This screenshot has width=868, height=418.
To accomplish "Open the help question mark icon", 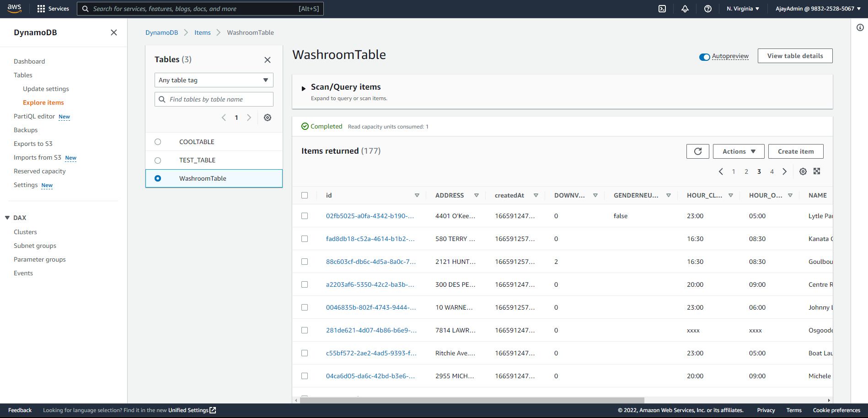I will point(708,9).
